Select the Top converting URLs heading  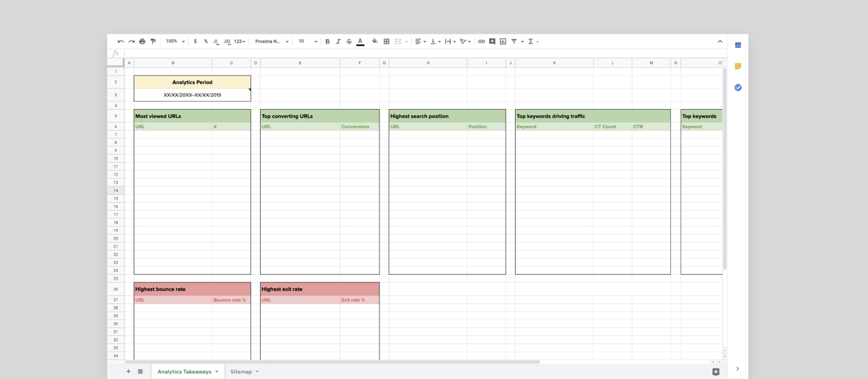(x=287, y=116)
